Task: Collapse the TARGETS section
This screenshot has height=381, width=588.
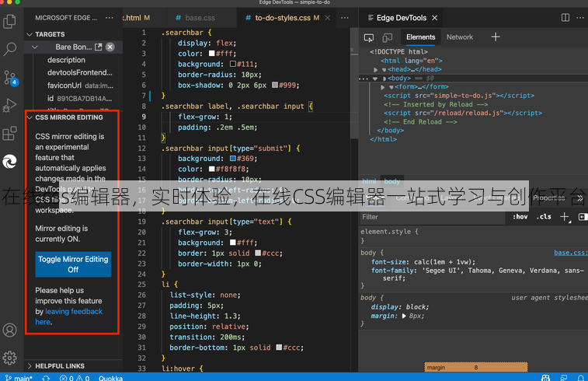Action: tap(30, 34)
